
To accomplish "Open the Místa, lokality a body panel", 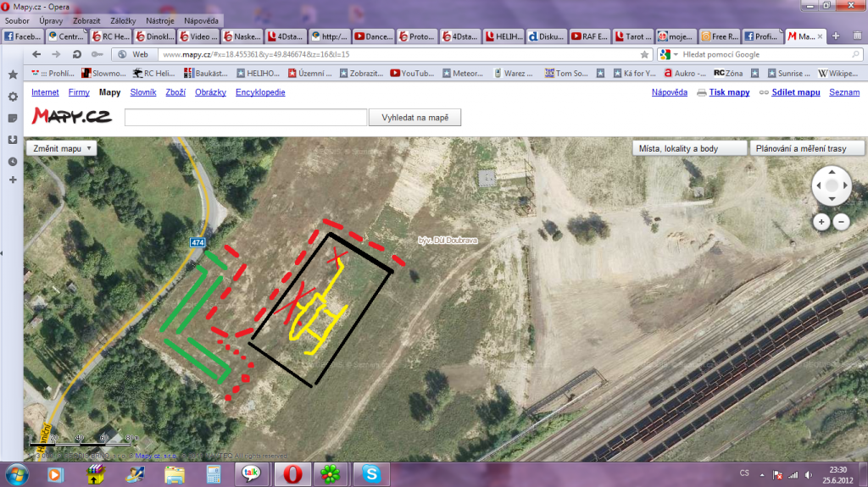I will [x=689, y=148].
